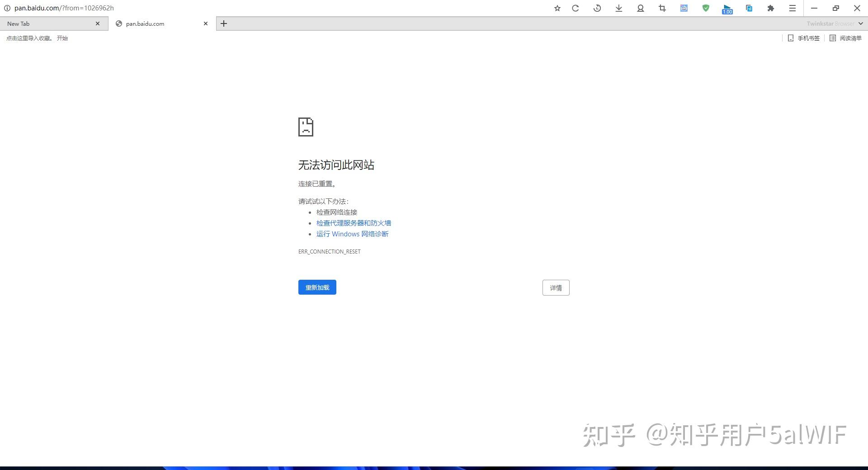Expand the Twinkstar Browser dropdown arrow
This screenshot has width=868, height=470.
point(861,23)
